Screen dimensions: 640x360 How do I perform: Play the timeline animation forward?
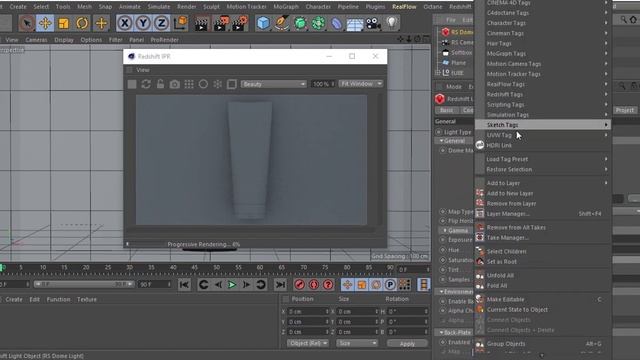(x=232, y=285)
